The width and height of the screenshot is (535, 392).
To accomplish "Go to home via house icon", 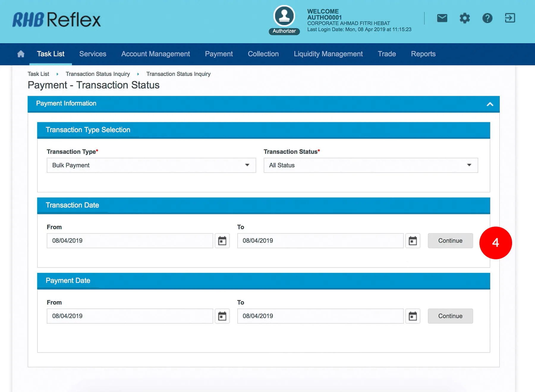I will pyautogui.click(x=21, y=54).
